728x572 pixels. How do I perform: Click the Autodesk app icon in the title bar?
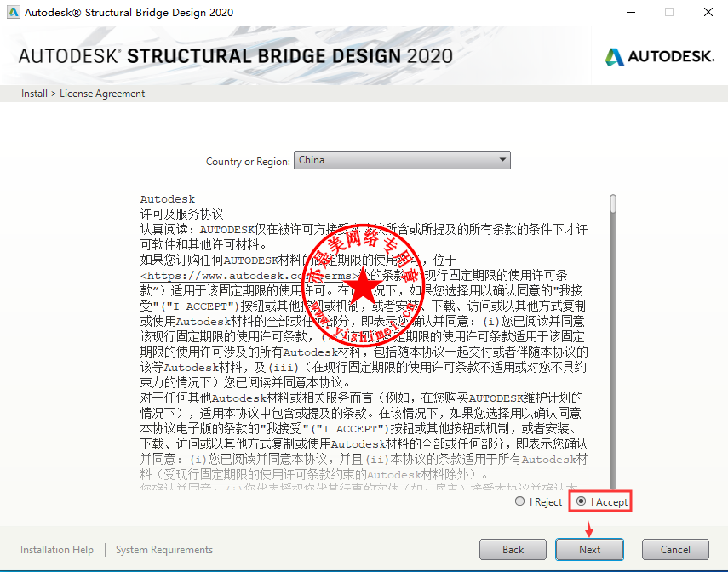click(14, 12)
